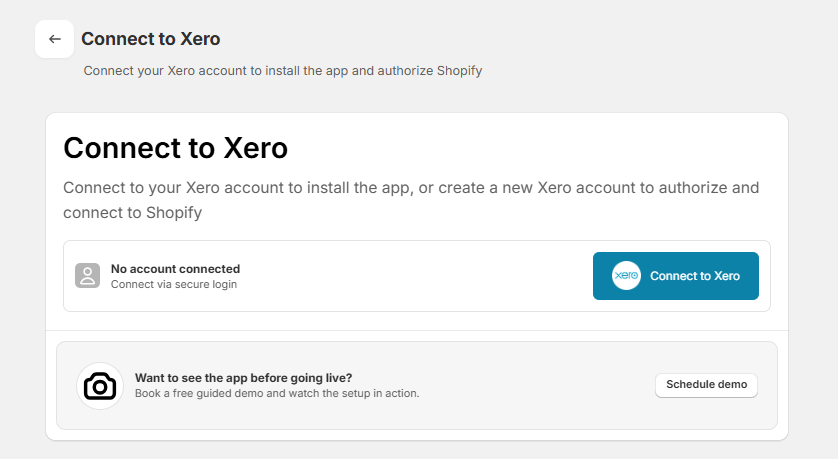This screenshot has width=838, height=459.
Task: Select 'Want to see the app before going live?'
Action: pyautogui.click(x=244, y=378)
